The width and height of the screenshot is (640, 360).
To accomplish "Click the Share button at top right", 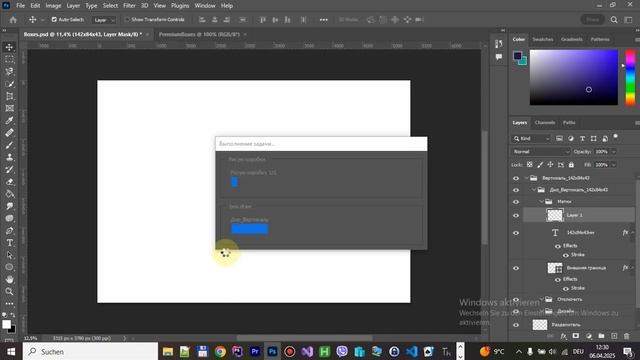I will click(x=593, y=20).
